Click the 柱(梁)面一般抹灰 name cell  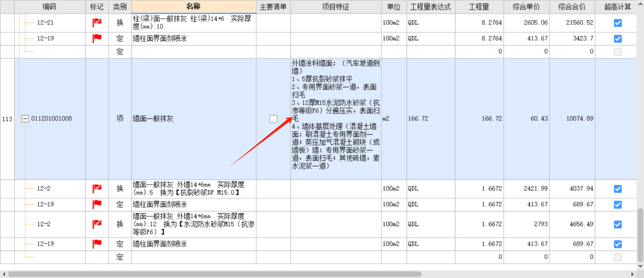point(194,23)
